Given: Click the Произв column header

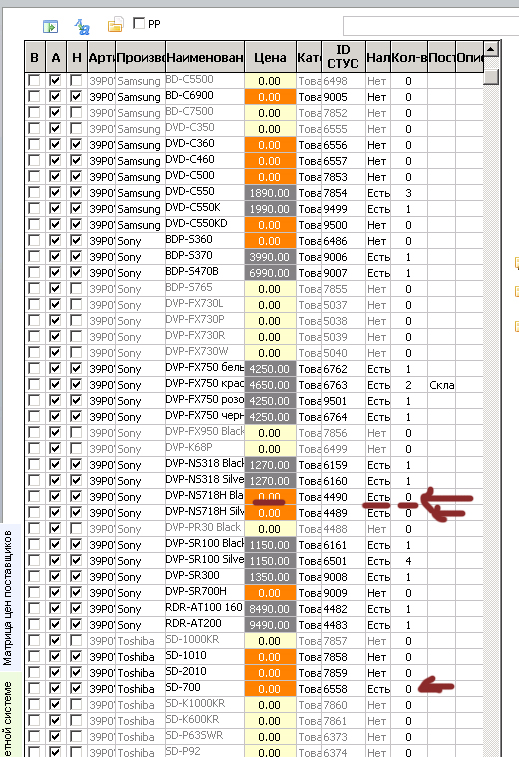Looking at the screenshot, I should tap(140, 57).
